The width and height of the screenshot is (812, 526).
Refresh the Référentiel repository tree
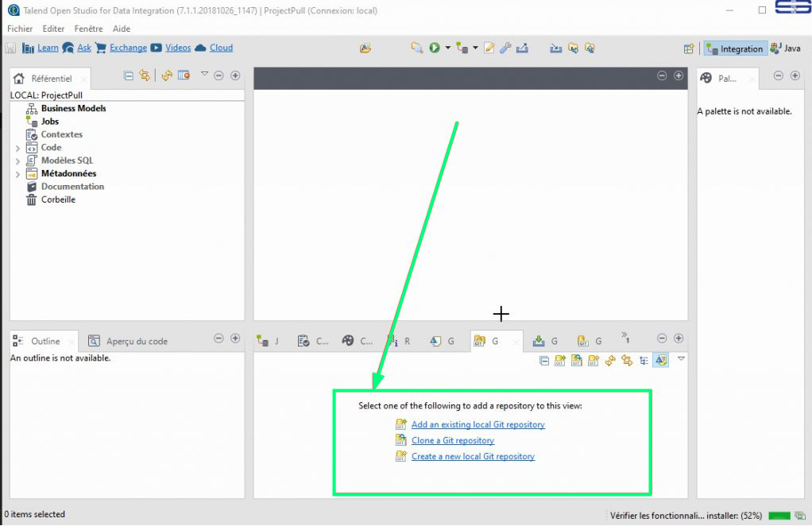[x=167, y=75]
